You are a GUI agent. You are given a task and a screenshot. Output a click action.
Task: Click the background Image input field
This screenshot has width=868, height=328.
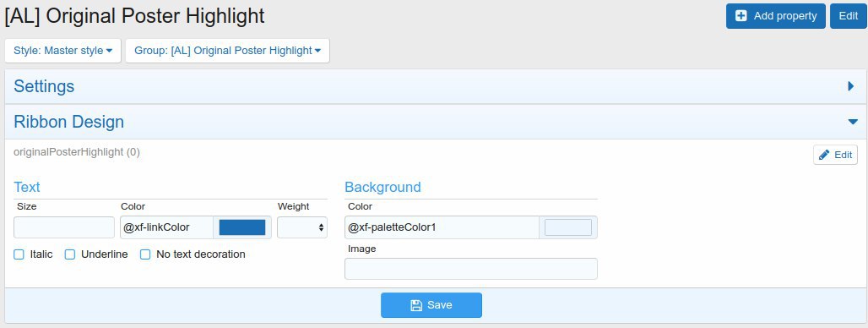click(x=471, y=269)
